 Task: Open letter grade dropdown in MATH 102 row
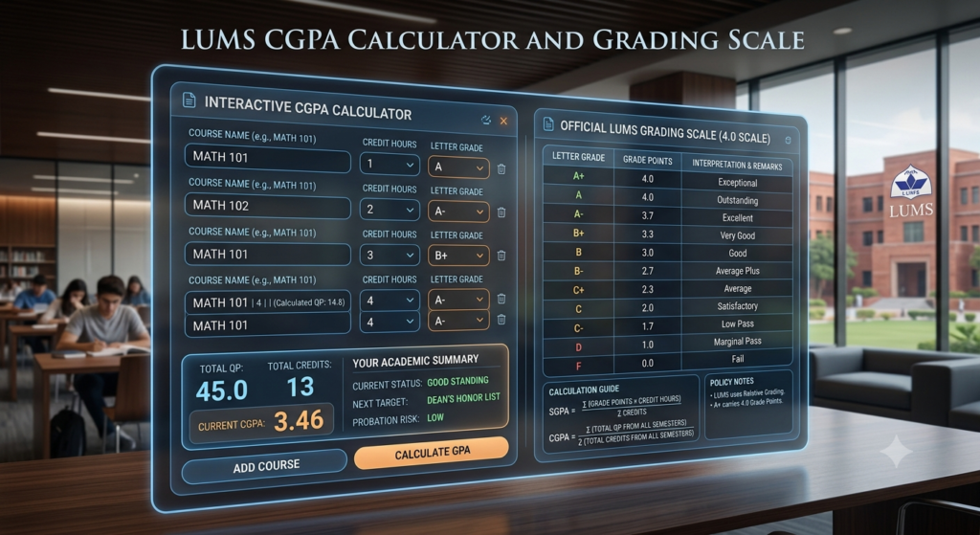(458, 212)
